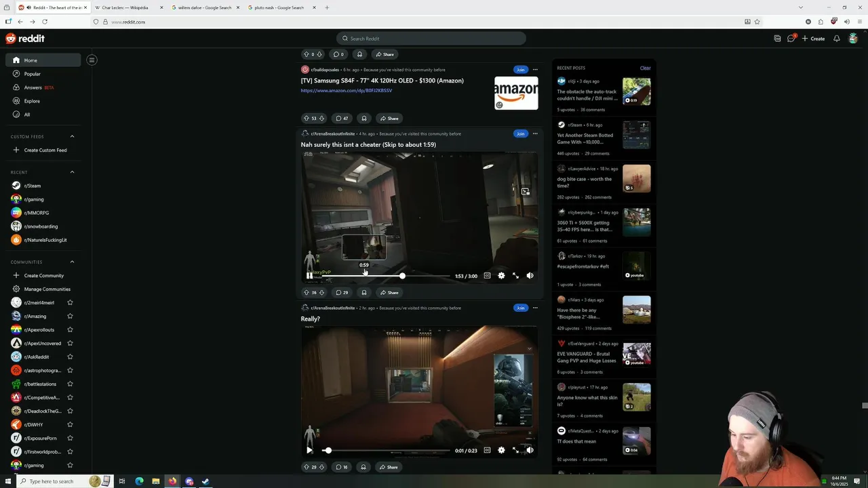Viewport: 868px width, 488px height.
Task: Favorite r/battlestations with its star
Action: click(x=70, y=384)
